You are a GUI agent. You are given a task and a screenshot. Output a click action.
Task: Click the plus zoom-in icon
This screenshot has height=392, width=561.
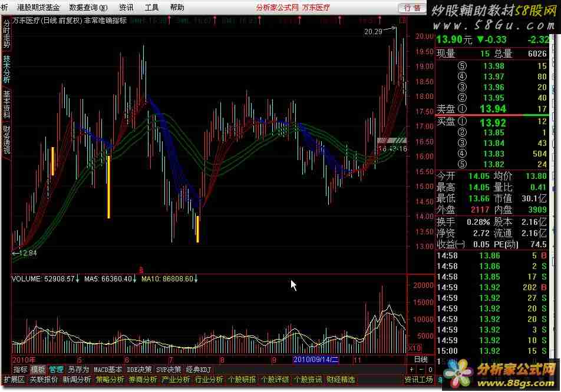pyautogui.click(x=412, y=370)
